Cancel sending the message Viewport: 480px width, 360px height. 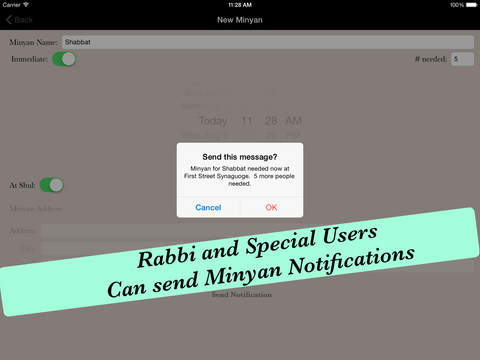pyautogui.click(x=208, y=207)
